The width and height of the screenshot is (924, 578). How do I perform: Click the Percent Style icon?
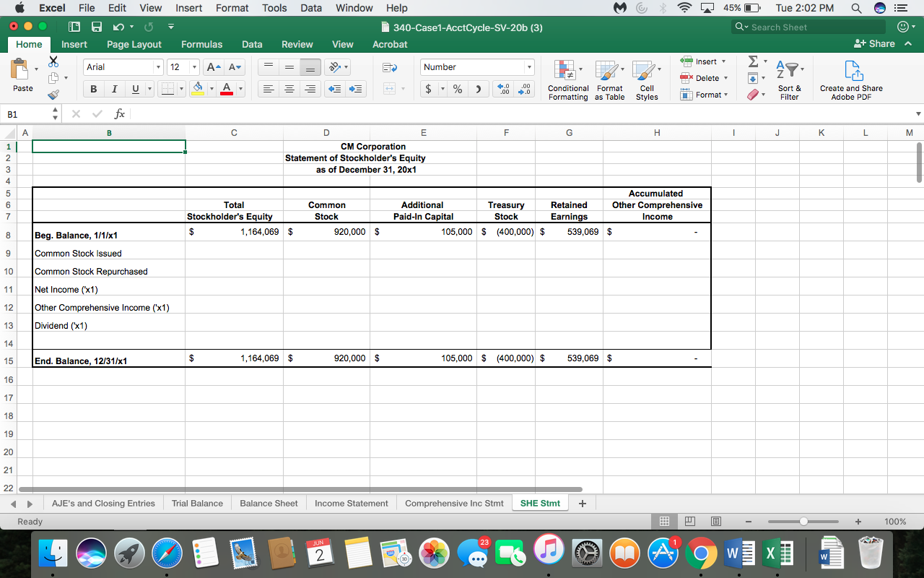pyautogui.click(x=459, y=88)
